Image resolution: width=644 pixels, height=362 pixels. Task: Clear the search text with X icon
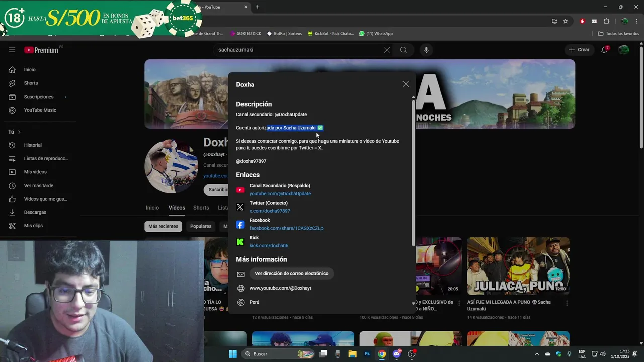(x=387, y=50)
